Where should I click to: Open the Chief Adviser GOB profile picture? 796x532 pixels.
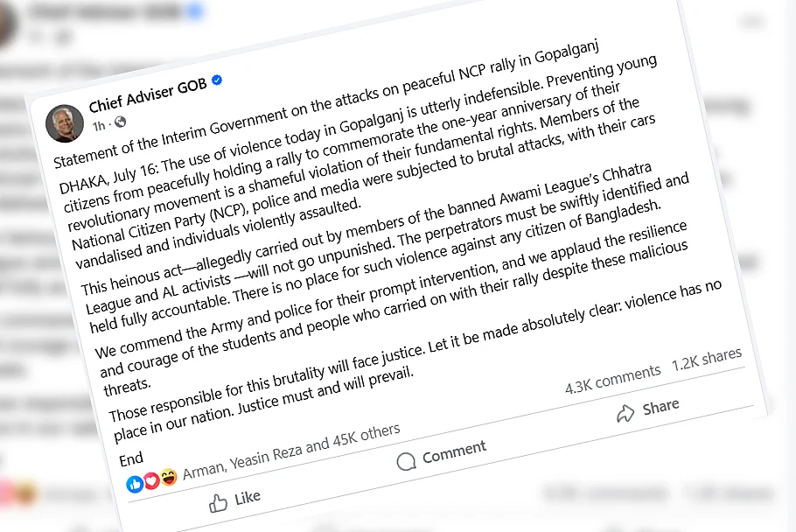pos(65,123)
